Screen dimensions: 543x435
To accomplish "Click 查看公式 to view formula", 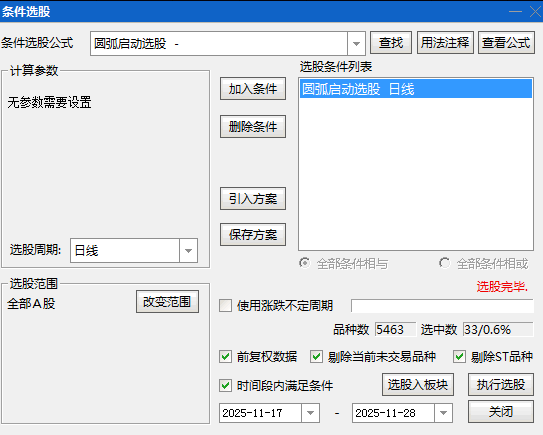I will [x=506, y=43].
